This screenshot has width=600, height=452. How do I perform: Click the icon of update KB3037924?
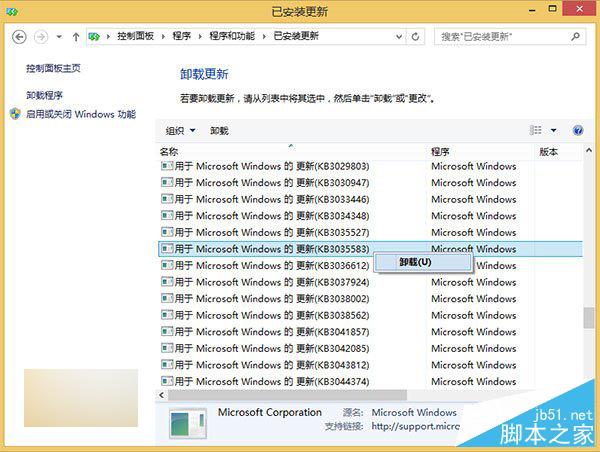(167, 282)
